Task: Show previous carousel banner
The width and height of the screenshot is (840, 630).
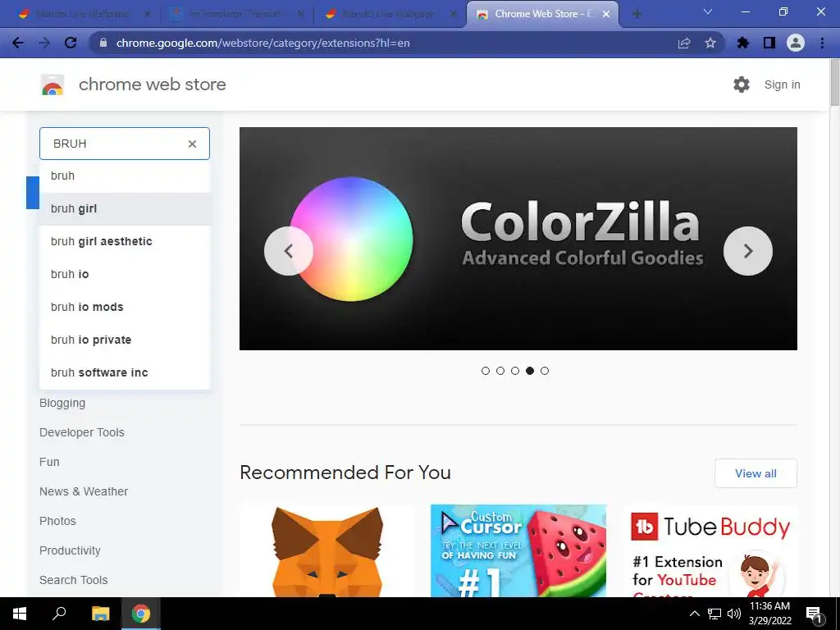Action: (288, 251)
